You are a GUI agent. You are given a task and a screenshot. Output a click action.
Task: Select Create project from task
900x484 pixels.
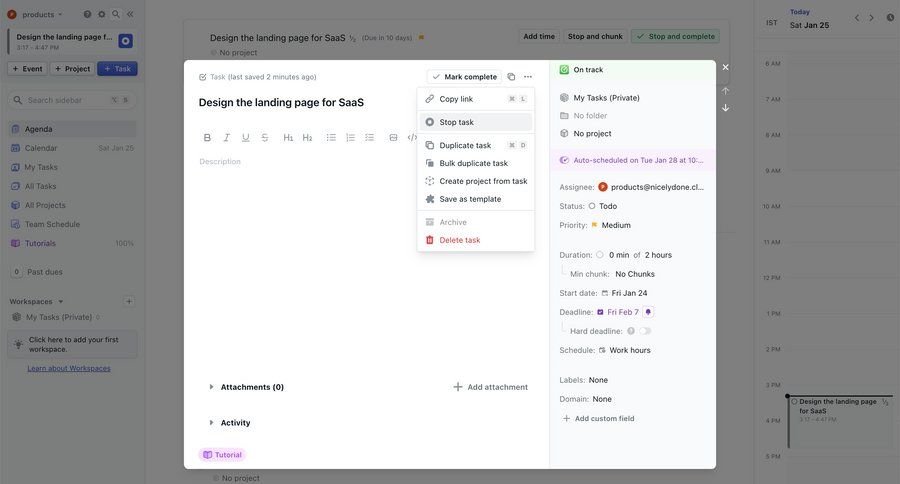476,181
